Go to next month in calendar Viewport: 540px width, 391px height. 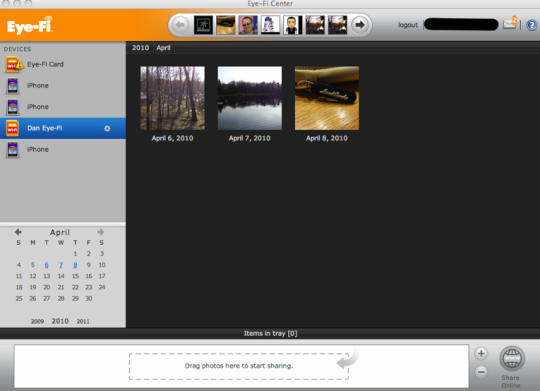pyautogui.click(x=101, y=232)
